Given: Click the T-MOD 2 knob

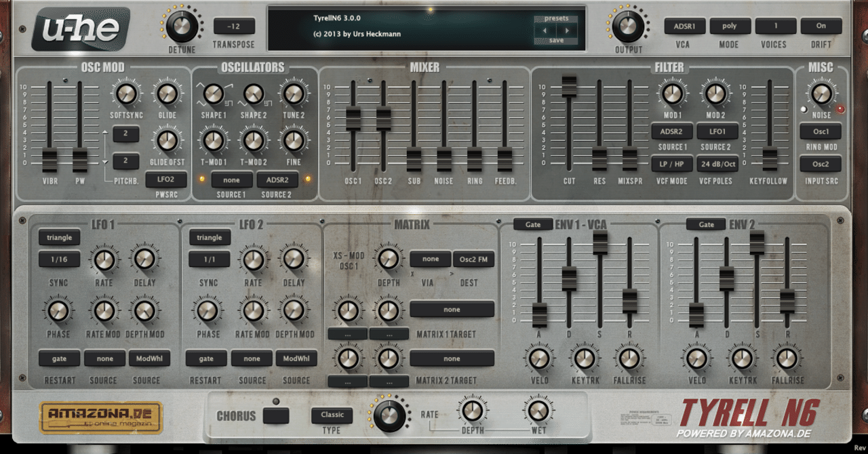Looking at the screenshot, I should [x=253, y=140].
